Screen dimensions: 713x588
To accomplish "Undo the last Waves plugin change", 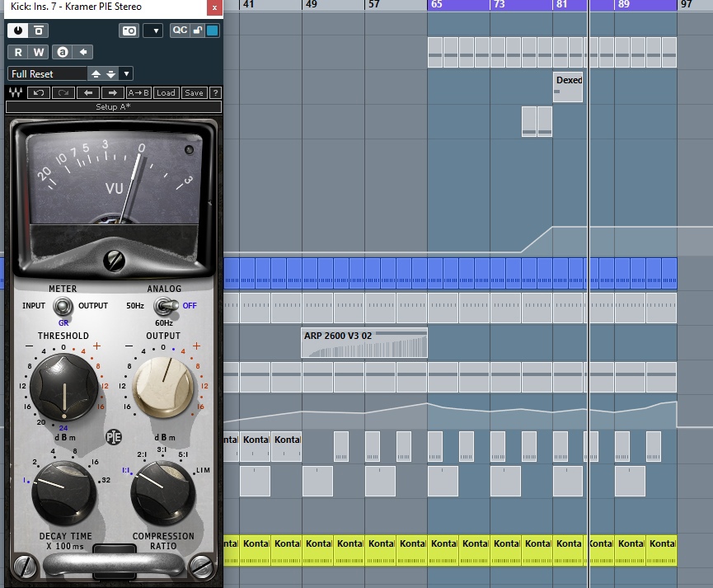I will pyautogui.click(x=38, y=93).
